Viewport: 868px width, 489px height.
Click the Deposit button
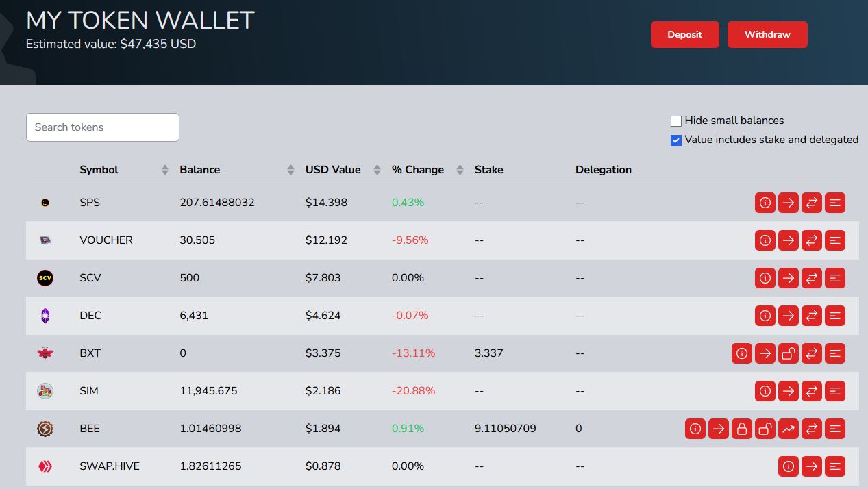point(684,35)
